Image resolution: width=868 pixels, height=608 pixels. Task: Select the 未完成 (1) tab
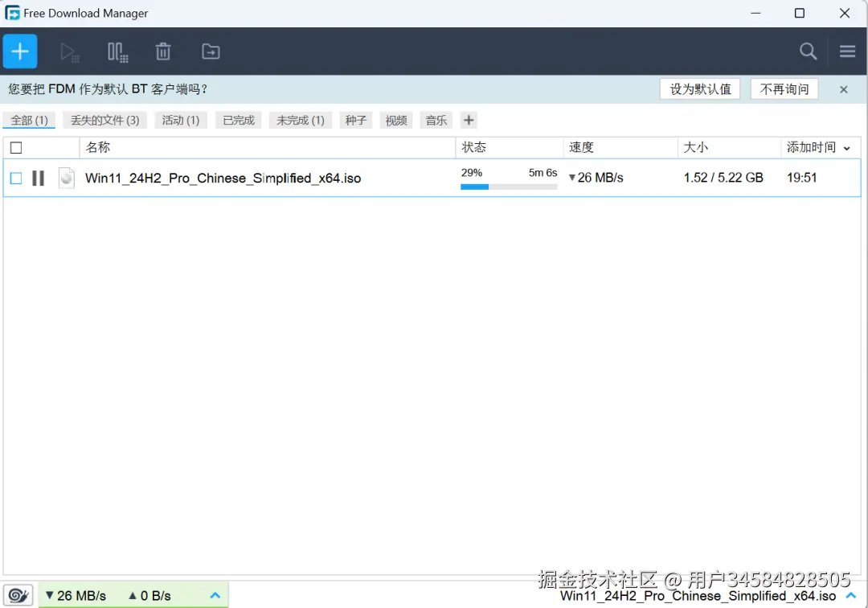(x=301, y=120)
